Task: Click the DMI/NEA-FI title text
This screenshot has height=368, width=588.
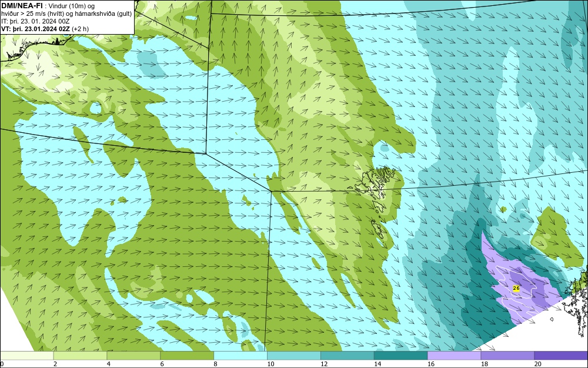Action: 22,6
